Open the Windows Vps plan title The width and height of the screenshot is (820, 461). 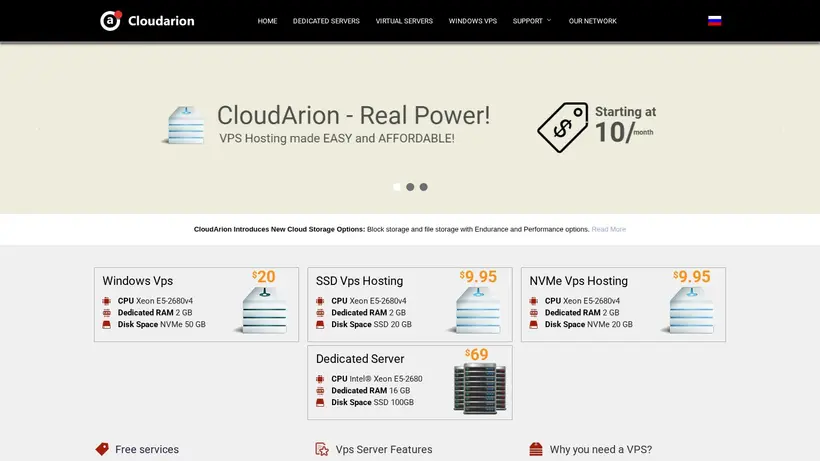point(138,281)
